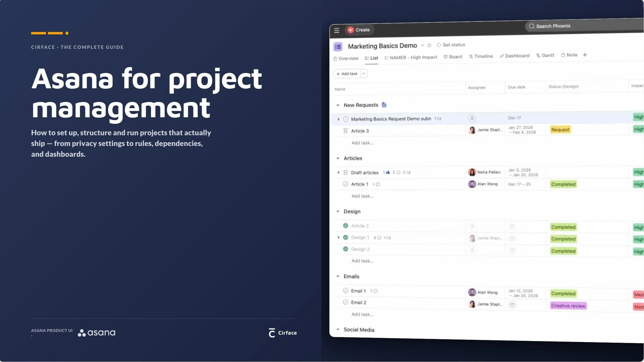The height and width of the screenshot is (362, 644).
Task: Click Completed status tag on Article 1
Action: click(x=563, y=184)
